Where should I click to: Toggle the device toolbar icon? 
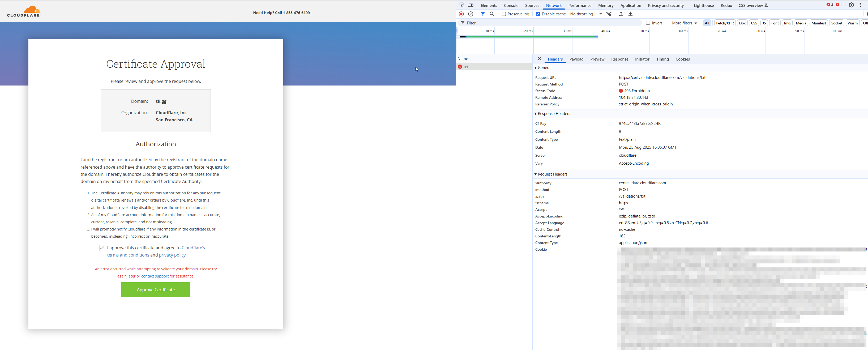(x=471, y=5)
